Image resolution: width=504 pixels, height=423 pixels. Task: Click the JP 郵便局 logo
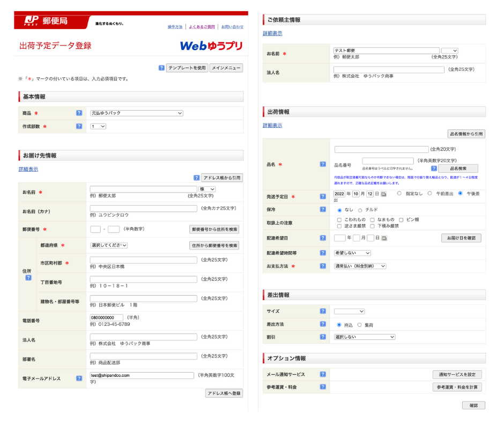point(46,21)
